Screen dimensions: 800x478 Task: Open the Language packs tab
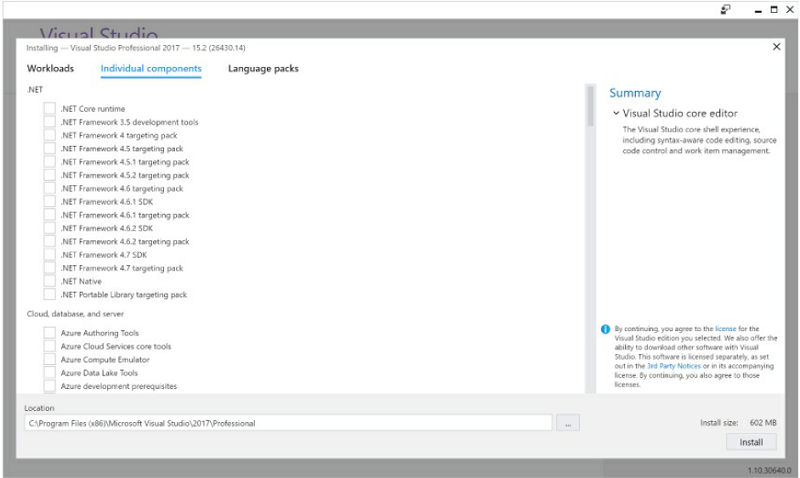point(263,68)
